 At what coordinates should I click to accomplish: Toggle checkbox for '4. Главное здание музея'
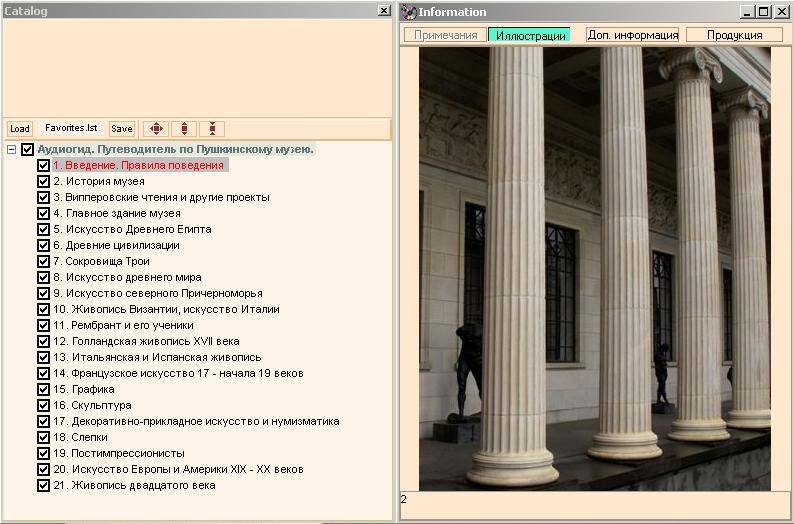pos(43,213)
